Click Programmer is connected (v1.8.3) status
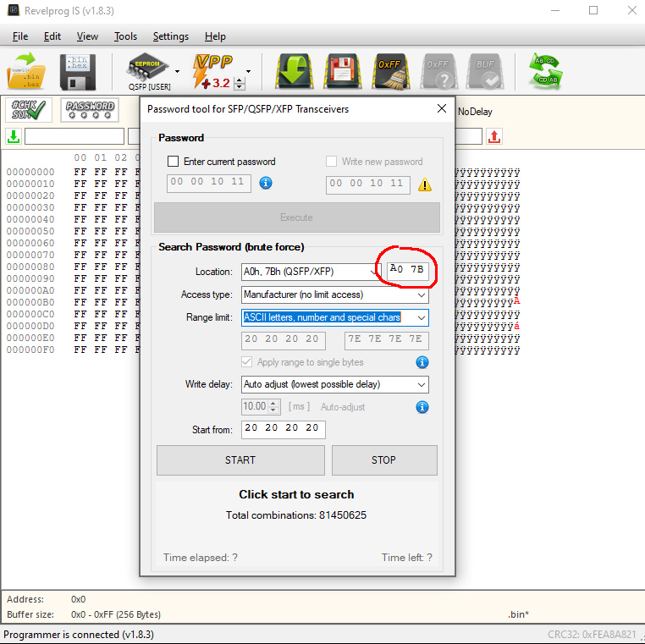The image size is (645, 644). pos(79,634)
